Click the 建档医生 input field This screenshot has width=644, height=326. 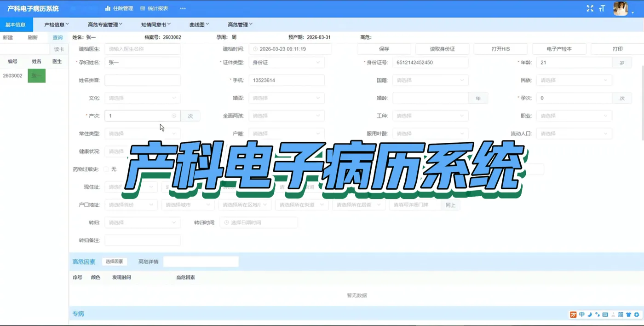click(142, 49)
